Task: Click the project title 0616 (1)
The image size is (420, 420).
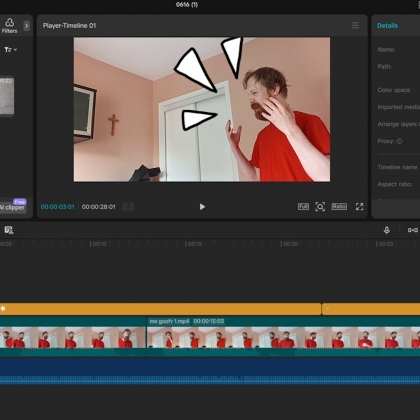Action: pyautogui.click(x=187, y=5)
